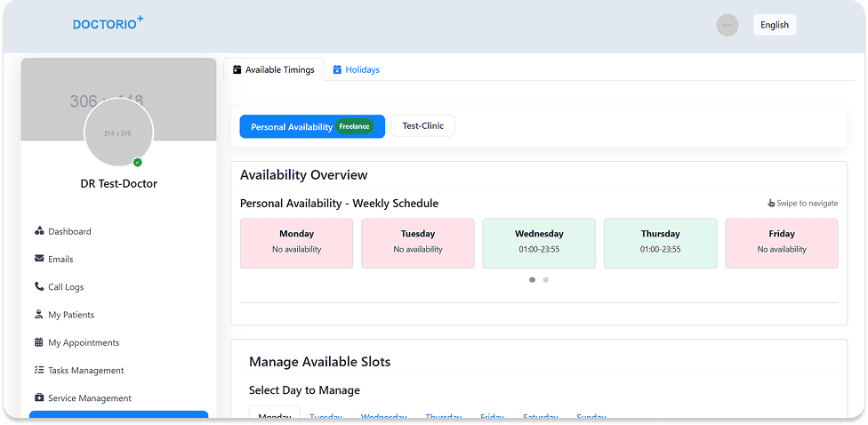This screenshot has width=868, height=425.
Task: Click the Emails envelope icon
Action: 39,259
